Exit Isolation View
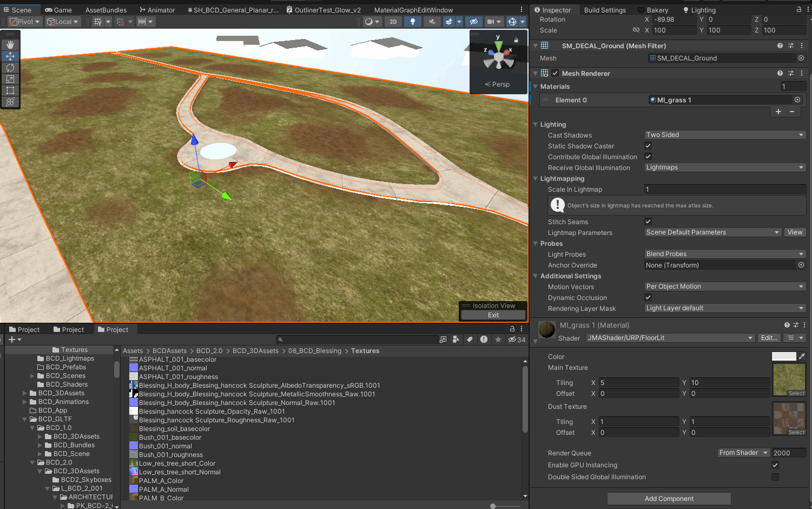 pos(493,315)
